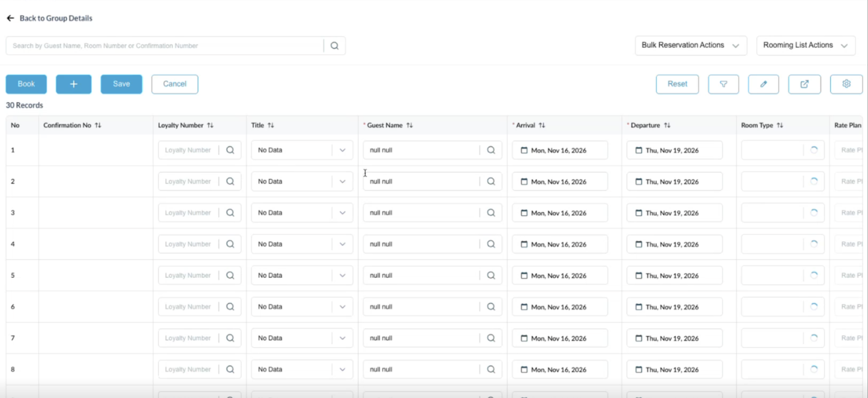Open Room Type dropdown in row 5
The height and width of the screenshot is (398, 868).
782,275
